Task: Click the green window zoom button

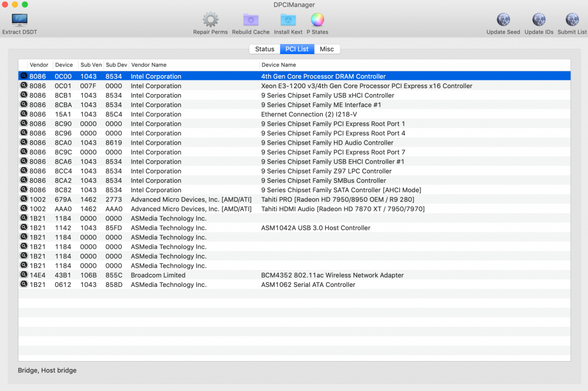Action: [25, 5]
